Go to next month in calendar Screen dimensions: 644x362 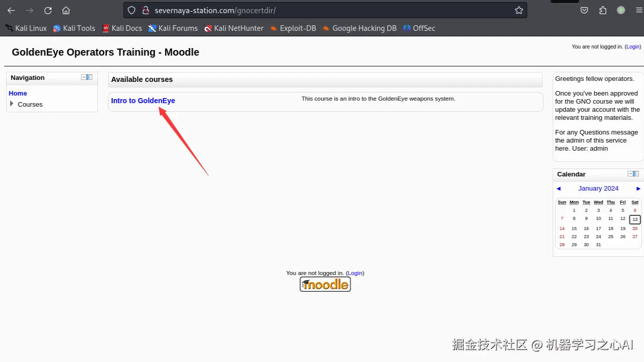638,189
